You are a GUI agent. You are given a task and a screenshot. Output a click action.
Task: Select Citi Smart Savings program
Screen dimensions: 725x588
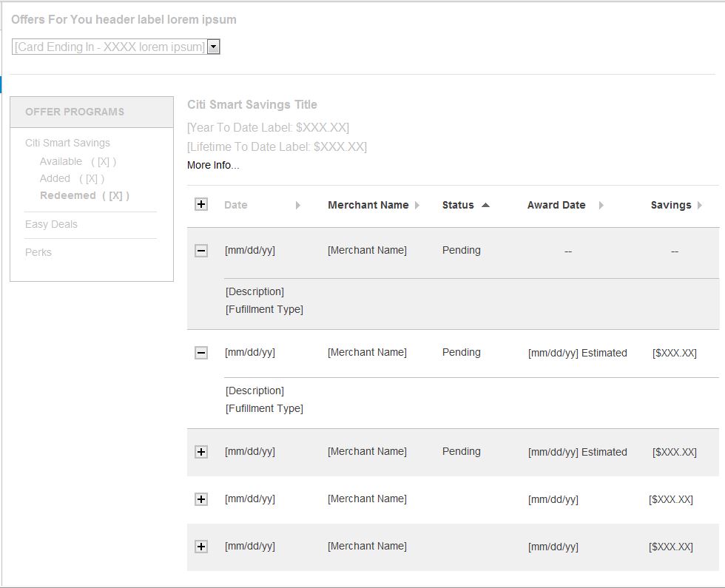67,143
